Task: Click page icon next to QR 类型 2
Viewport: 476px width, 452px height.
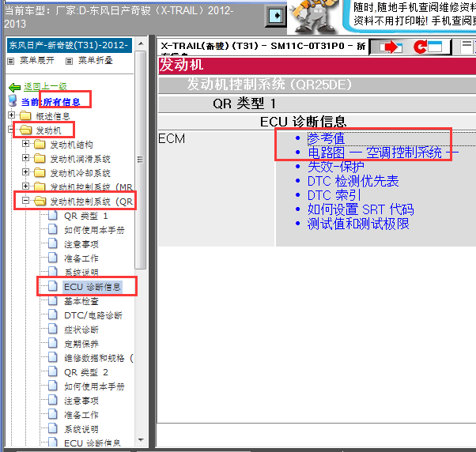Action: [x=53, y=371]
